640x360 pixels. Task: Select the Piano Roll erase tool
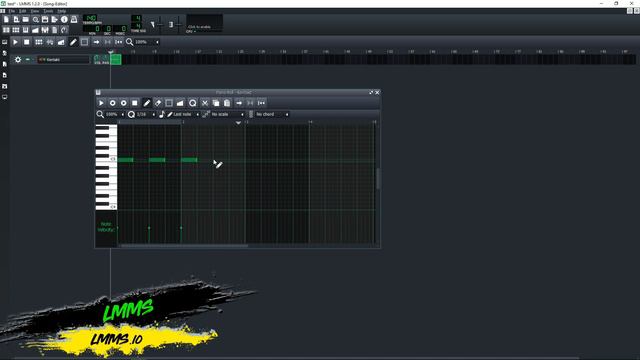(x=158, y=103)
